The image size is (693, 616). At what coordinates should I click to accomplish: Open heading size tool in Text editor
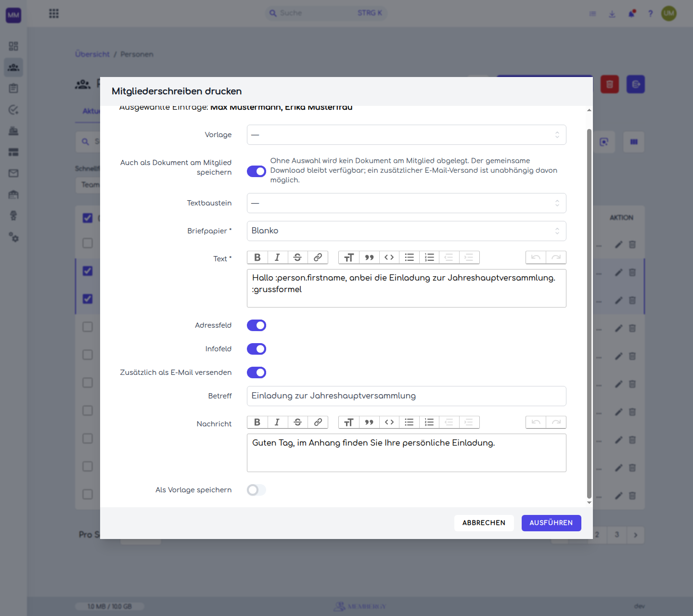[349, 257]
